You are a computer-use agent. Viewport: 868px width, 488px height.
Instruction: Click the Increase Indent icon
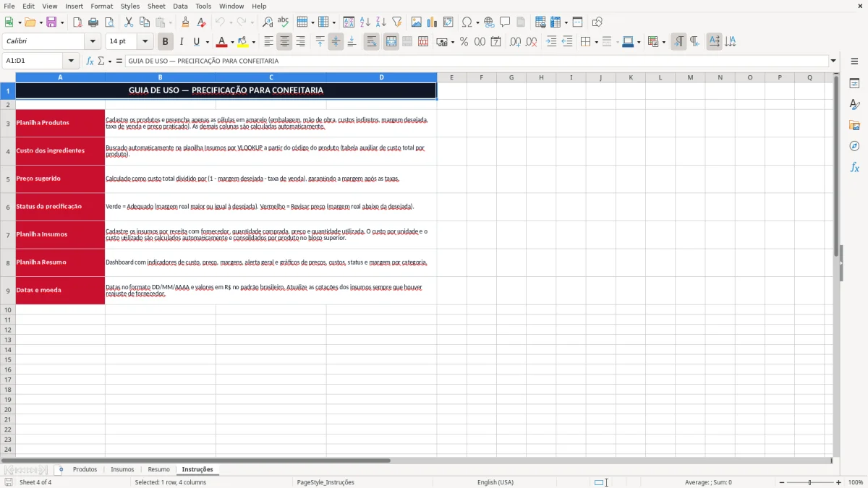point(551,42)
